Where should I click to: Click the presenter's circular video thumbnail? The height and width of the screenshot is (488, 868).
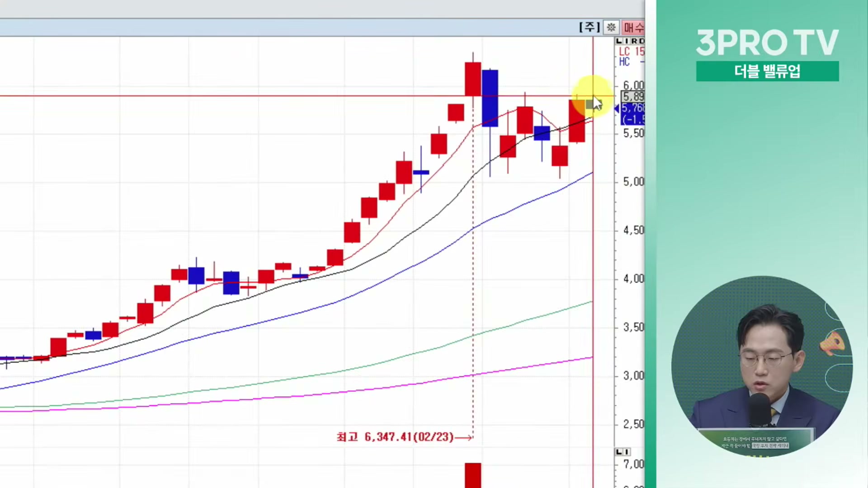tap(762, 366)
